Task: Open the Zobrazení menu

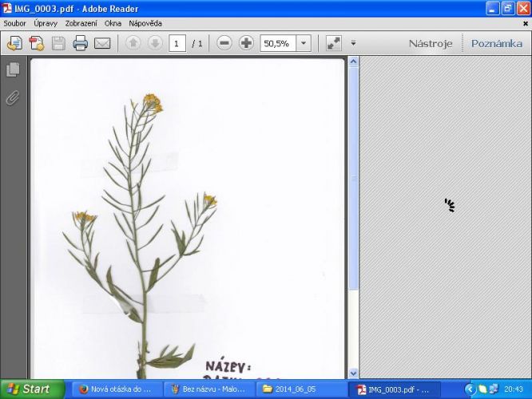Action: [x=81, y=23]
